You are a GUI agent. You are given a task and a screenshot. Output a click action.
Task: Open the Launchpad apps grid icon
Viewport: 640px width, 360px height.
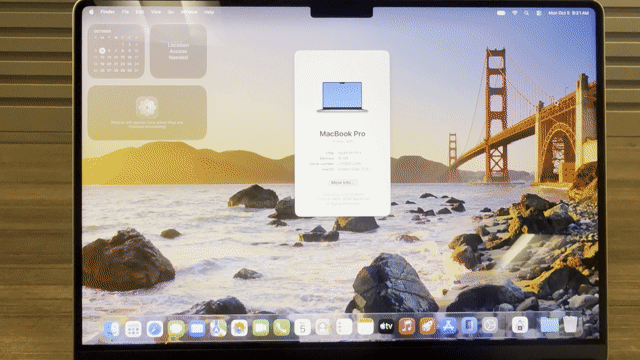pos(133,329)
